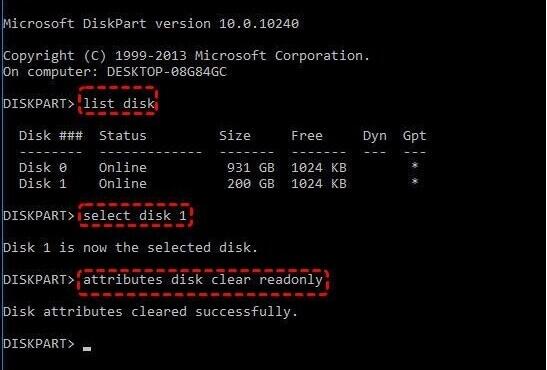This screenshot has height=370, width=547.
Task: Click the Gpt asterisk for Disk 0
Action: tap(415, 166)
